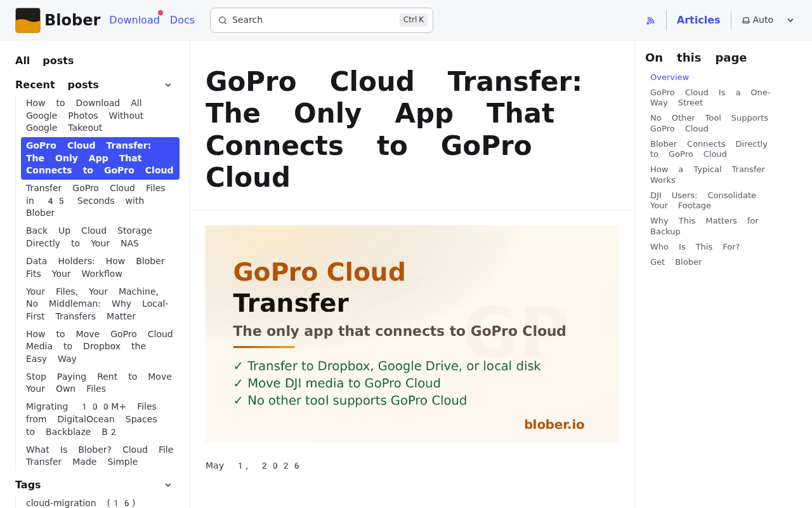Jump to 'Why This Matters for Backup'
The width and height of the screenshot is (812, 508).
(x=705, y=226)
